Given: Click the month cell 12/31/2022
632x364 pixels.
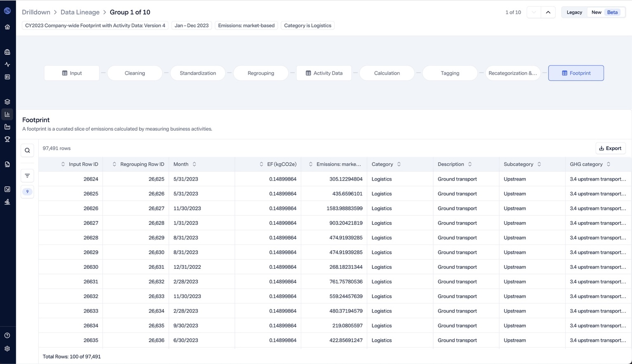Looking at the screenshot, I should (187, 267).
